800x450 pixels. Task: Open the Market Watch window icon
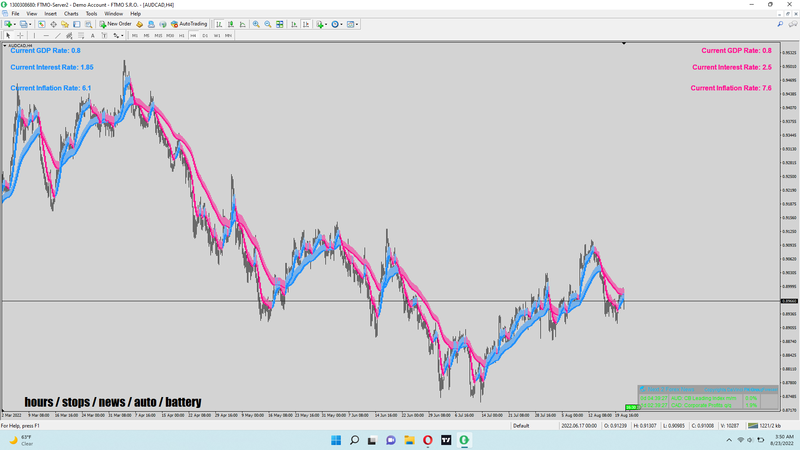(x=41, y=24)
